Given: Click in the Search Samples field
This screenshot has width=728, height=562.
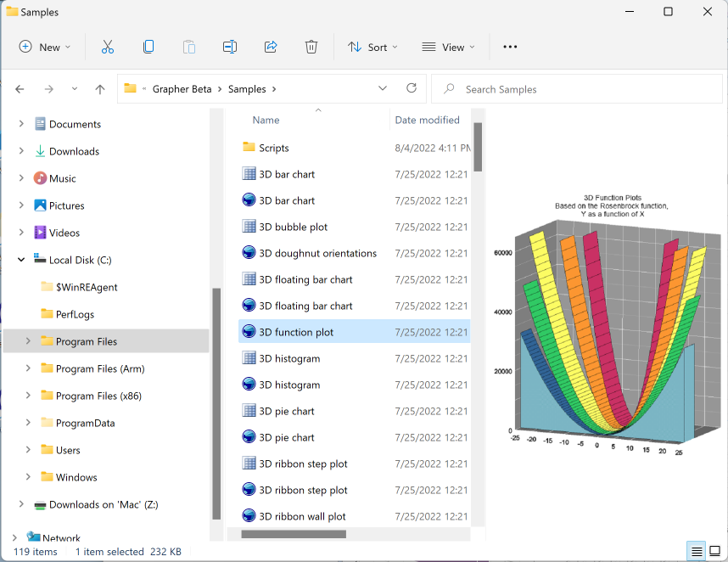Looking at the screenshot, I should click(x=577, y=89).
